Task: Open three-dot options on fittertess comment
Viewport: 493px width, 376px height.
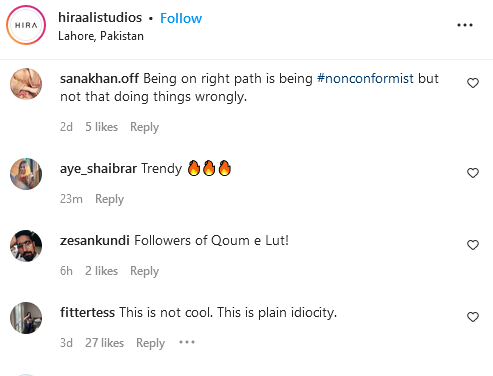Action: [187, 342]
